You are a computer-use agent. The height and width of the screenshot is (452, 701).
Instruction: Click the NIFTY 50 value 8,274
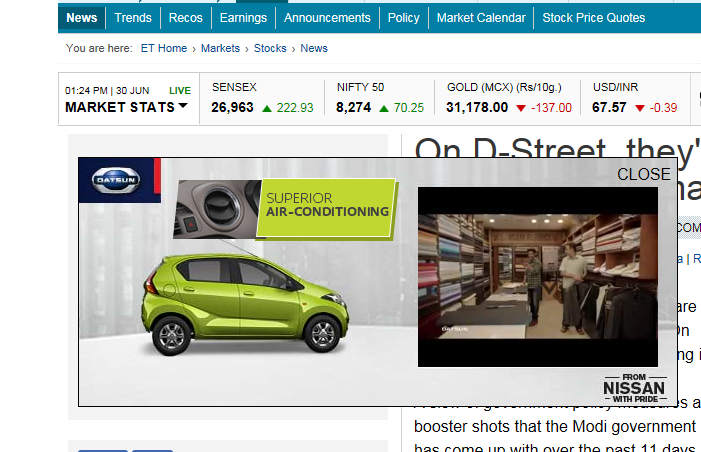[x=353, y=107]
